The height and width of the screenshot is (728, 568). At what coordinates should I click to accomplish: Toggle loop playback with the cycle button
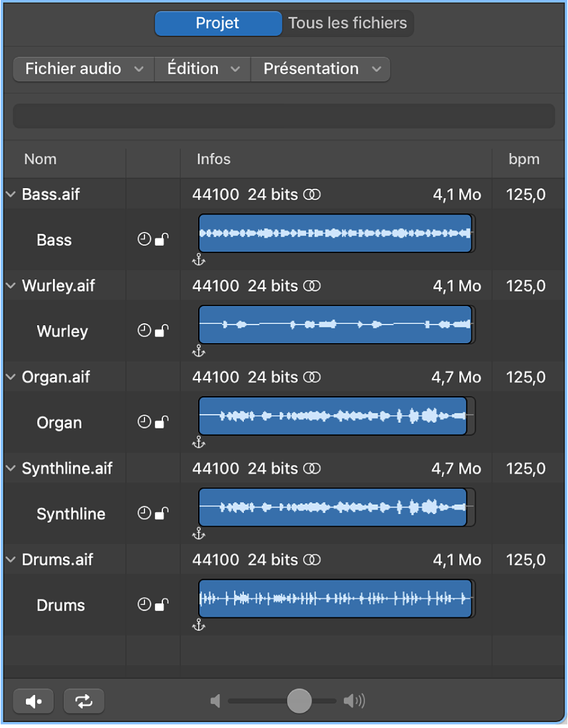pyautogui.click(x=83, y=700)
